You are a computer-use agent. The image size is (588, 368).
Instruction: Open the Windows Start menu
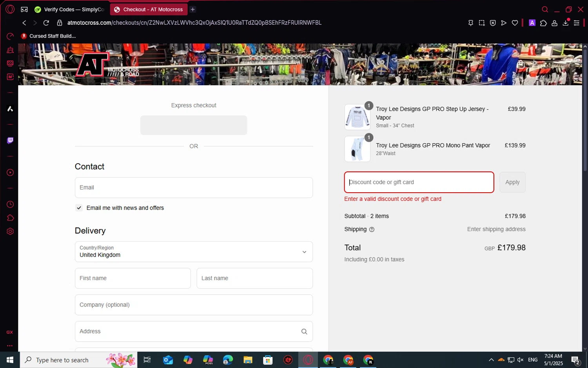10,360
